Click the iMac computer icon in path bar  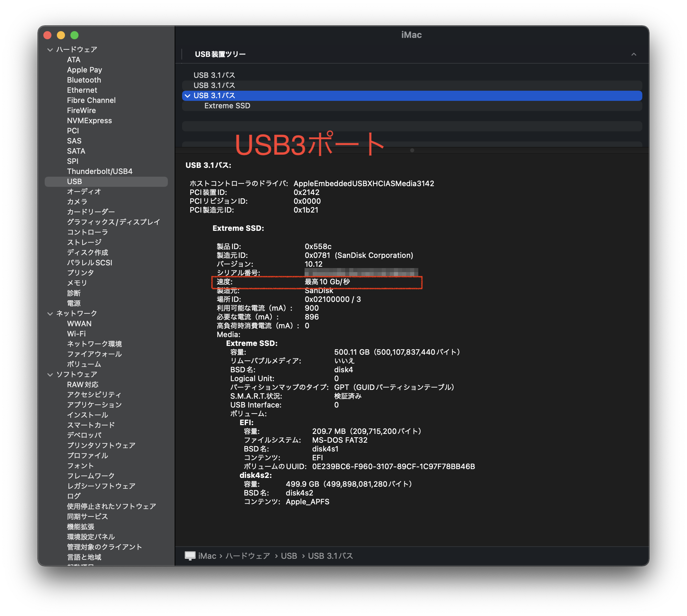click(190, 555)
